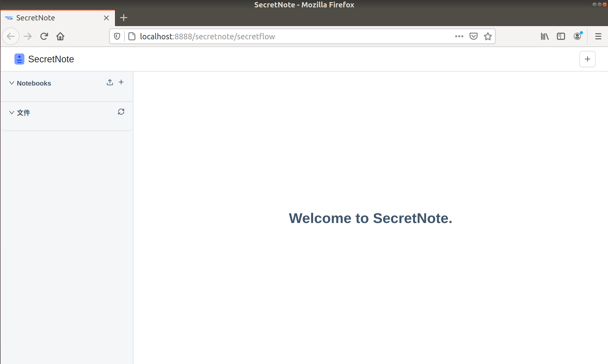Collapse the Notebooks section chevron
608x364 pixels.
[12, 83]
